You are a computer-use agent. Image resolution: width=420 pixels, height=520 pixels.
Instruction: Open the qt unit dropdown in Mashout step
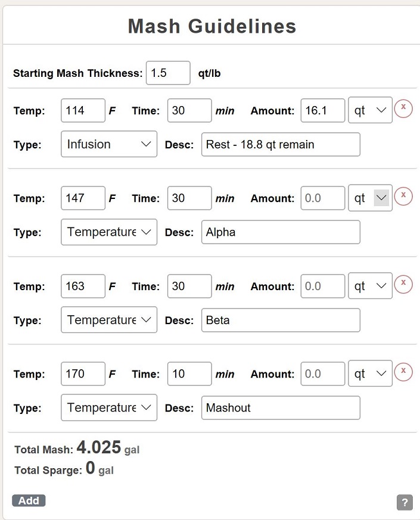pos(370,374)
